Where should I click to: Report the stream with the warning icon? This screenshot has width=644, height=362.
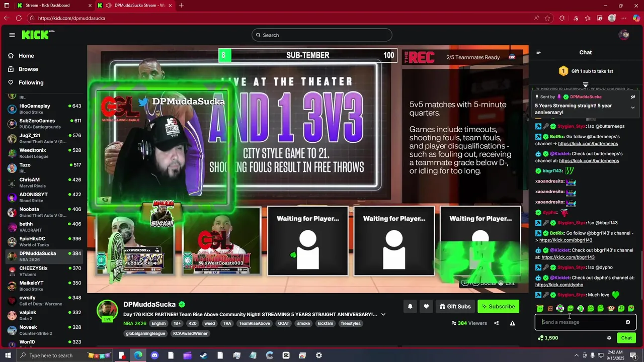click(x=512, y=323)
